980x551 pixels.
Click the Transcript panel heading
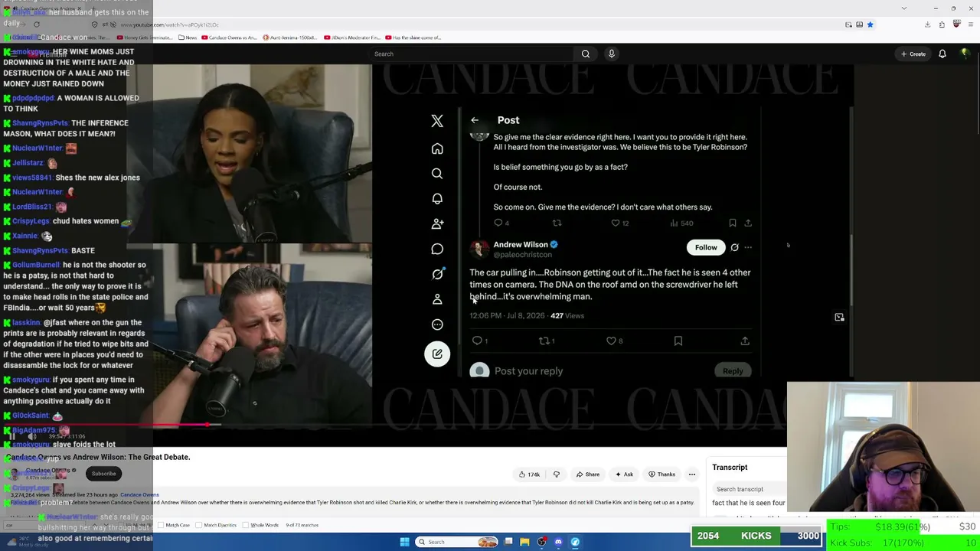pos(730,468)
